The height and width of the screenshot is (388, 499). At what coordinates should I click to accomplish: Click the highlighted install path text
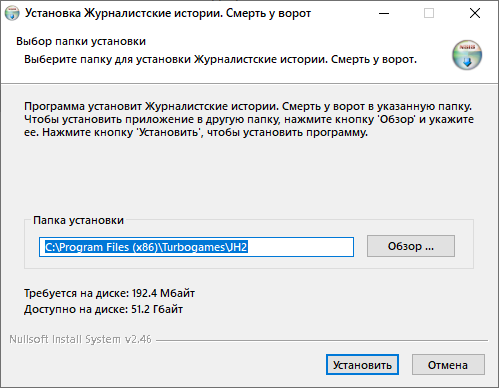pyautogui.click(x=146, y=247)
